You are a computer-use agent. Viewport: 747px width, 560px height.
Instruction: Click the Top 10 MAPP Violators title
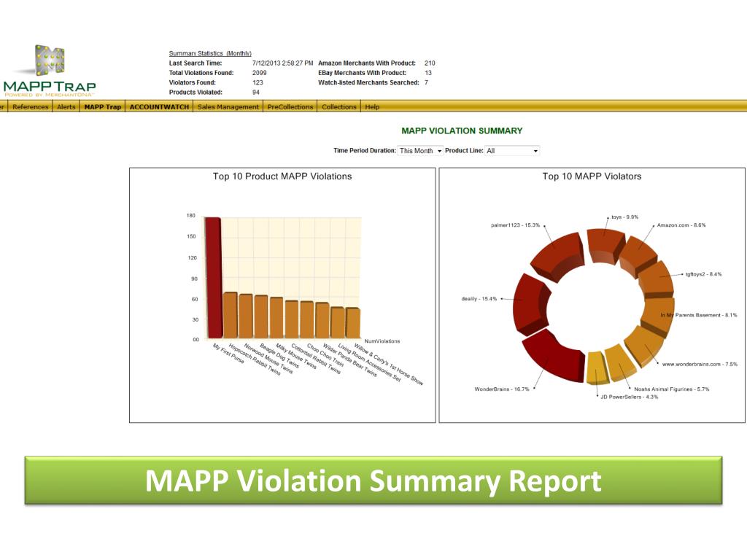(x=592, y=176)
